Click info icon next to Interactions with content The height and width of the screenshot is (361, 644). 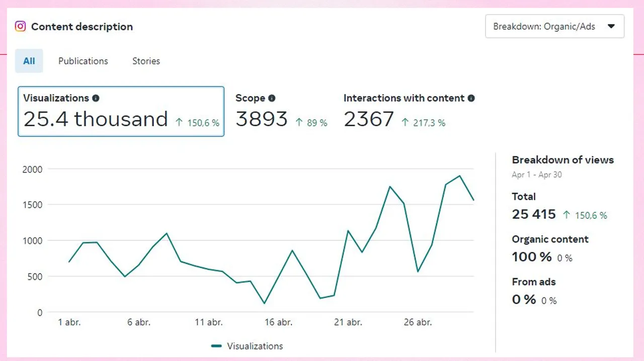click(x=471, y=99)
